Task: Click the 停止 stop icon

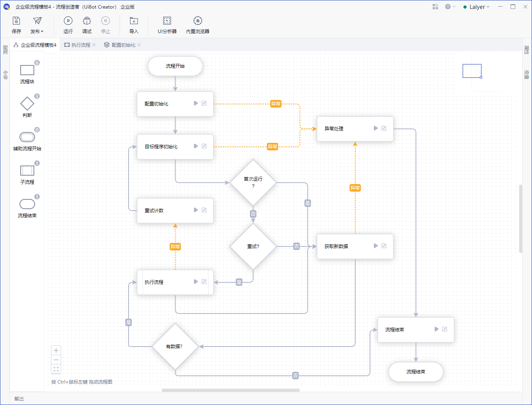Action: (106, 21)
